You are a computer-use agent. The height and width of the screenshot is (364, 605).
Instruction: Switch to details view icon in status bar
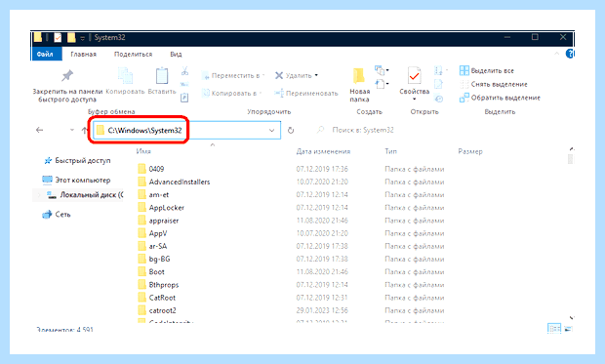(x=554, y=329)
